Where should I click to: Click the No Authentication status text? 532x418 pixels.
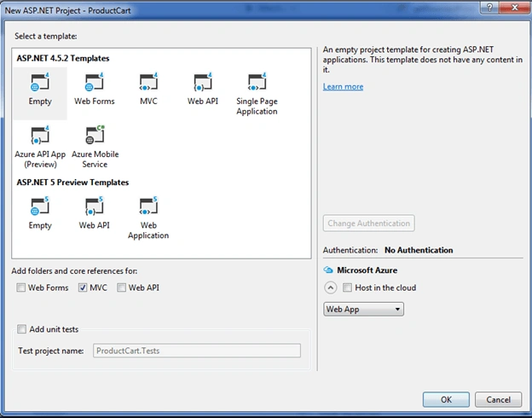coord(419,250)
